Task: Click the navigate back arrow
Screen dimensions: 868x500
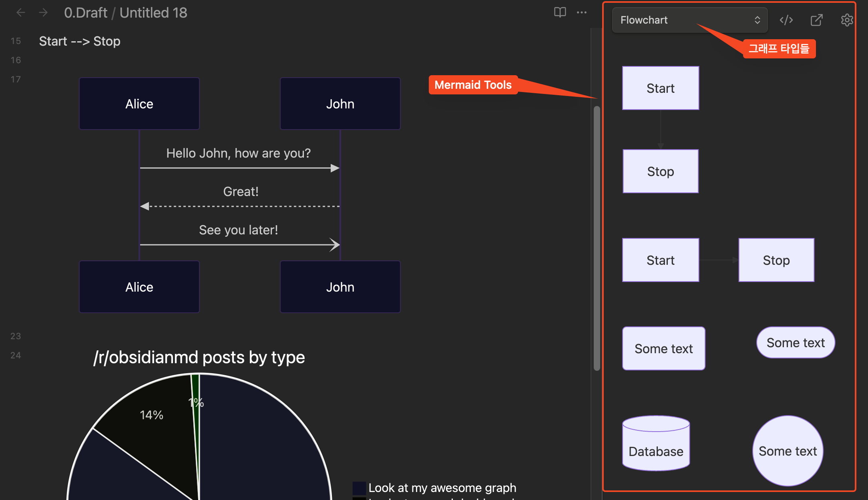Action: pyautogui.click(x=20, y=13)
